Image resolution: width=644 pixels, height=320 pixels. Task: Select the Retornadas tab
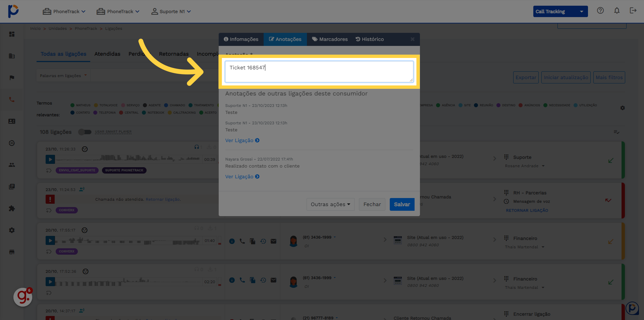click(x=174, y=54)
